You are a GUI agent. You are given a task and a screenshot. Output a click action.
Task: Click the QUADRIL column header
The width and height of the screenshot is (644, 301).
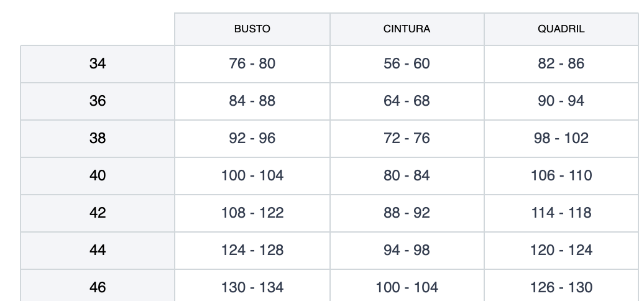[561, 29]
